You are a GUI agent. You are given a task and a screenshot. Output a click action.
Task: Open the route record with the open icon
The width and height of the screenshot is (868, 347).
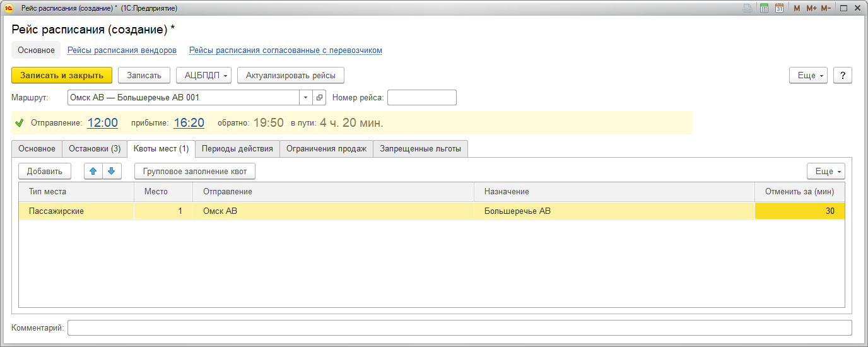click(319, 98)
